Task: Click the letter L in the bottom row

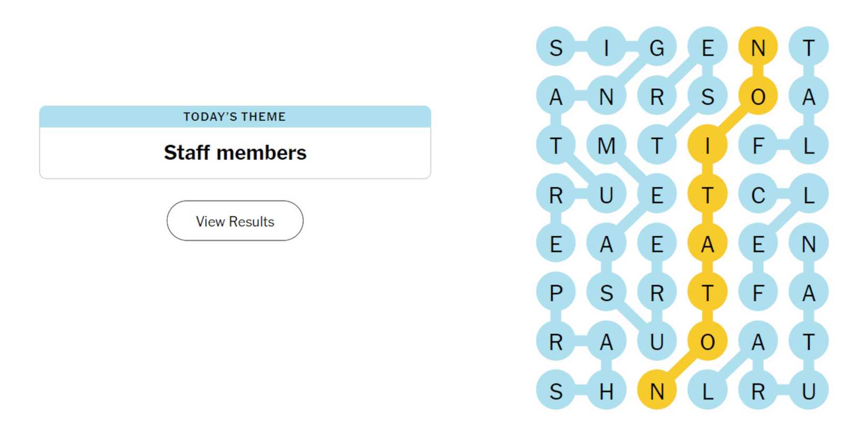Action: [x=708, y=390]
